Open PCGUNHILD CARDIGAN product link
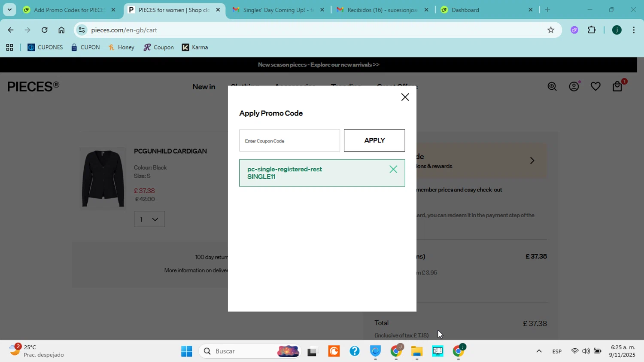 pyautogui.click(x=170, y=151)
